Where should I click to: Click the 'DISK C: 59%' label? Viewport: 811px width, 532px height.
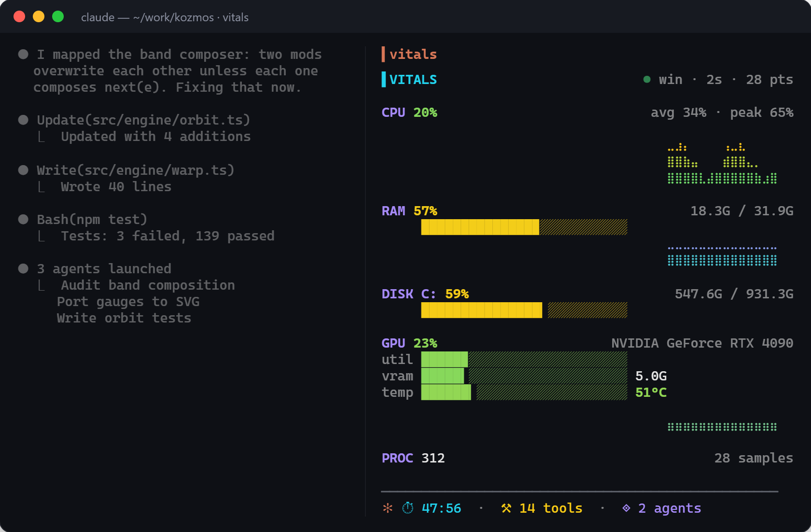425,294
